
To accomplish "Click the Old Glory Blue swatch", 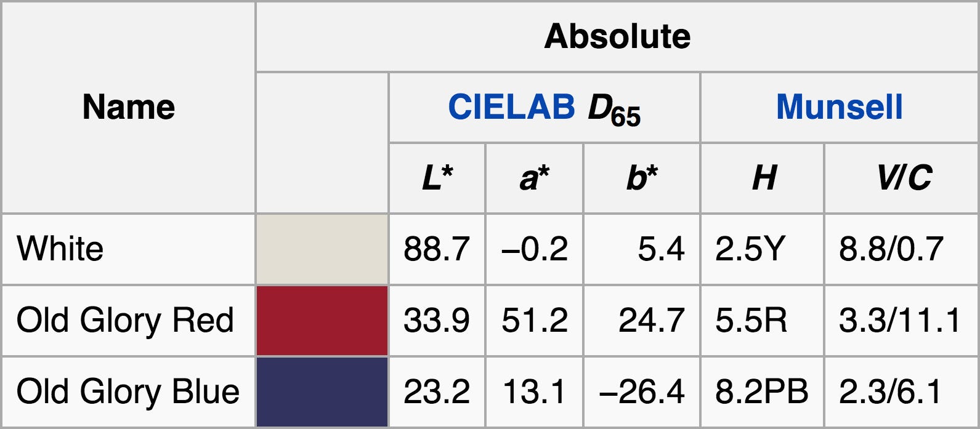I will click(x=322, y=392).
